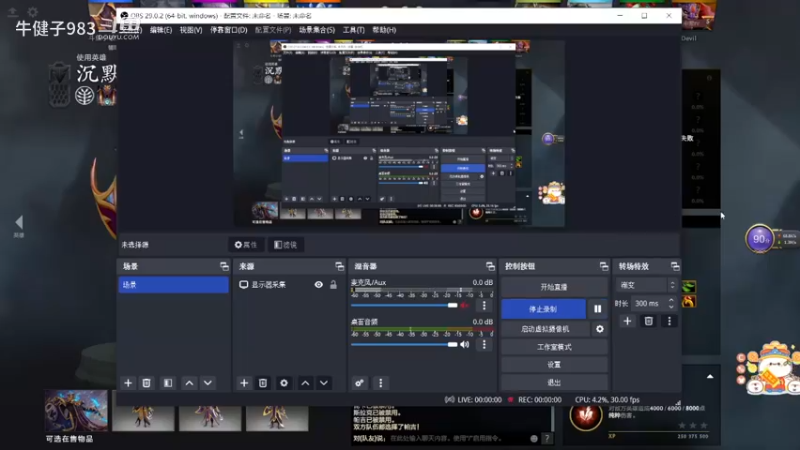The height and width of the screenshot is (450, 800).
Task: Open advanced audio properties gears icon
Action: click(x=359, y=383)
